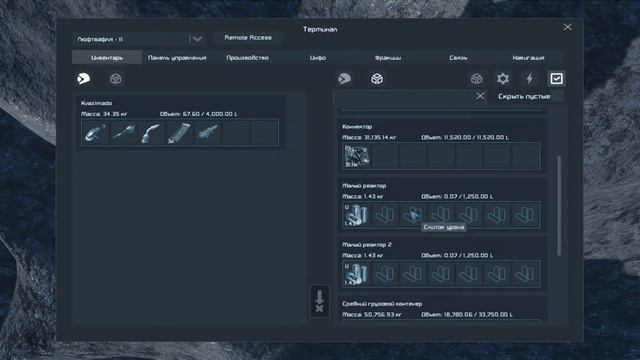Click the throw-out item arrow button
The height and width of the screenshot is (360, 640).
[320, 301]
